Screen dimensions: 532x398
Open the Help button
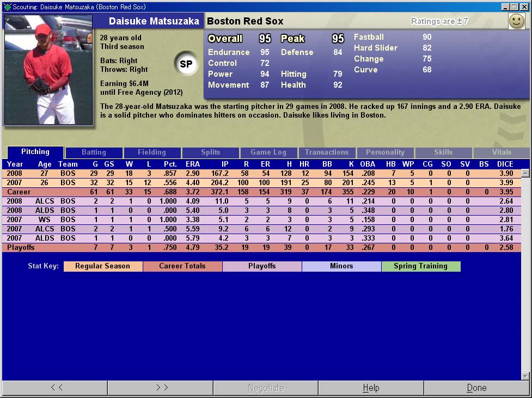click(x=371, y=388)
